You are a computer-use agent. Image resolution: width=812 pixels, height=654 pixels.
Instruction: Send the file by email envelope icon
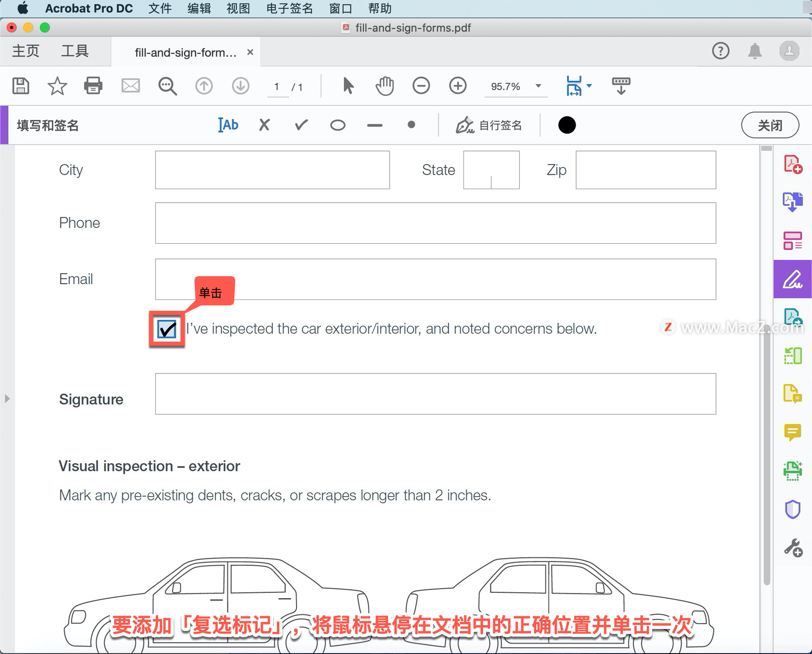(x=130, y=86)
